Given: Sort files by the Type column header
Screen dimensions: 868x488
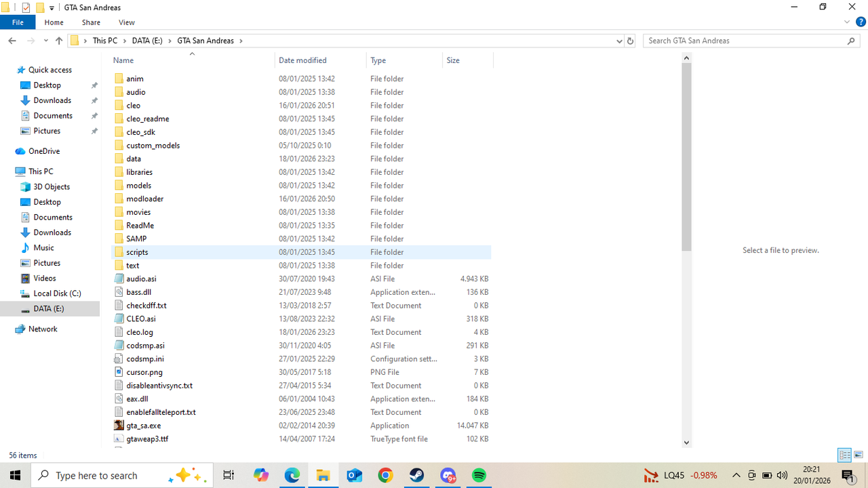Looking at the screenshot, I should click(x=404, y=60).
